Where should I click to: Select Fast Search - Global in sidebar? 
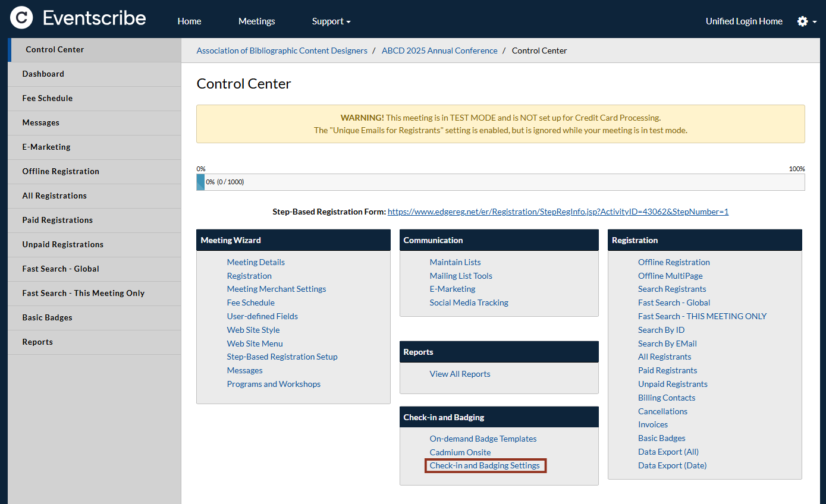point(95,269)
